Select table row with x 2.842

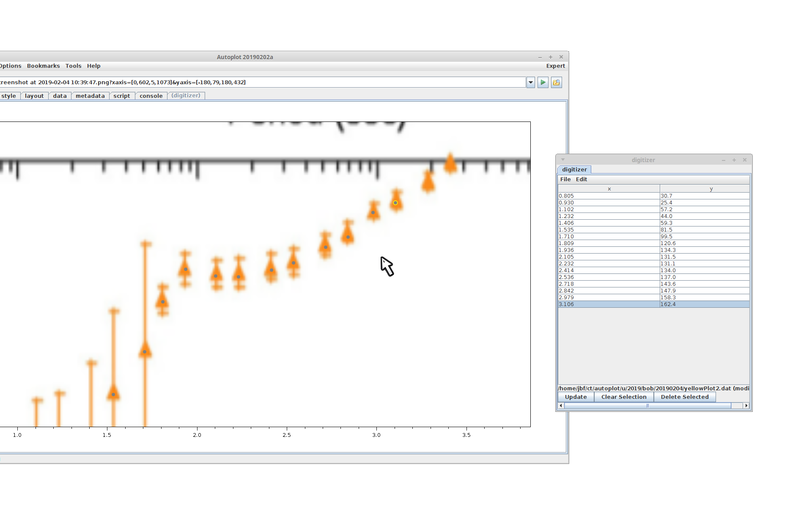654,291
